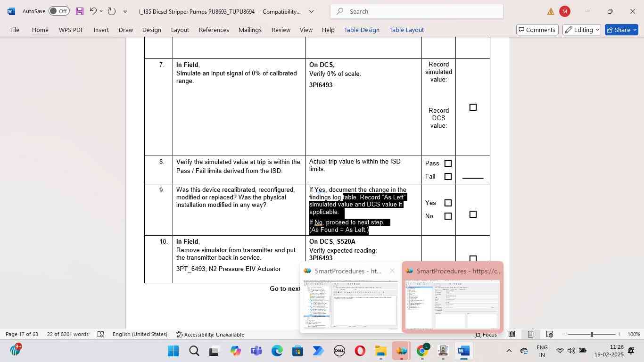Show hidden system tray icons chevron
This screenshot has height=362, width=644.
(x=509, y=351)
